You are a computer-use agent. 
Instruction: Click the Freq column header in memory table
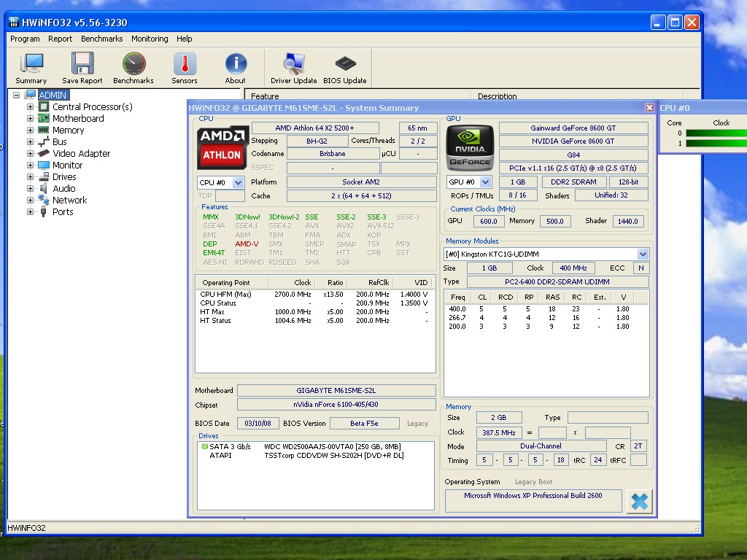coord(458,297)
